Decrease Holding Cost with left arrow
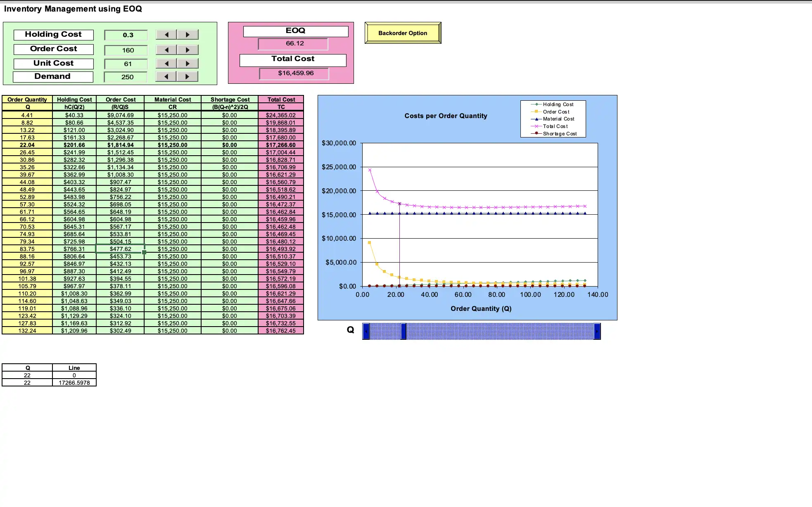 pyautogui.click(x=166, y=35)
